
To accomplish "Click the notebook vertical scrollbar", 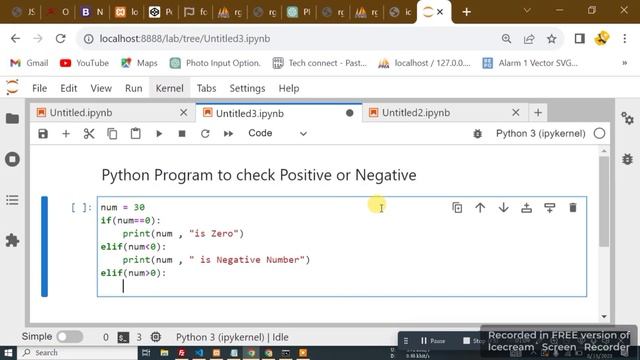I will [604, 201].
